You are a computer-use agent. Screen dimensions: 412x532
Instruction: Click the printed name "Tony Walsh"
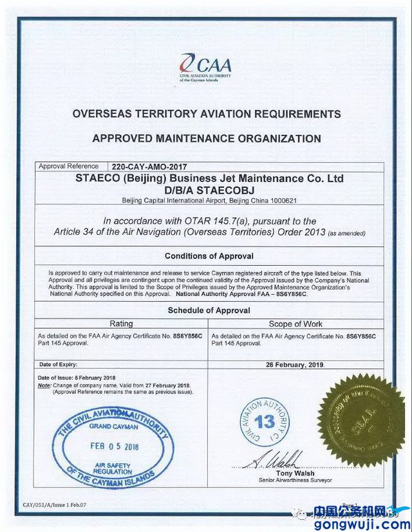295,473
